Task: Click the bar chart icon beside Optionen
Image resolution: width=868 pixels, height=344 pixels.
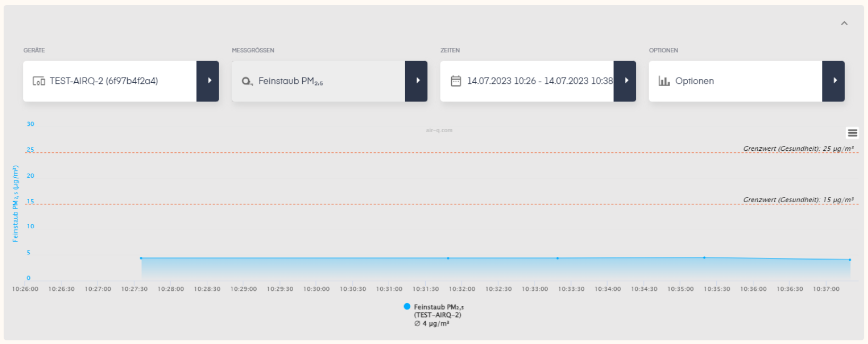Action: 664,81
